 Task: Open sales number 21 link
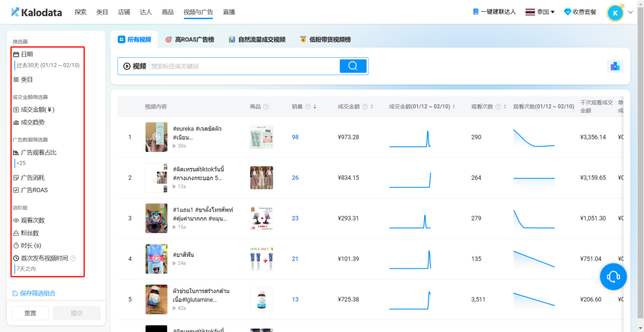point(295,259)
